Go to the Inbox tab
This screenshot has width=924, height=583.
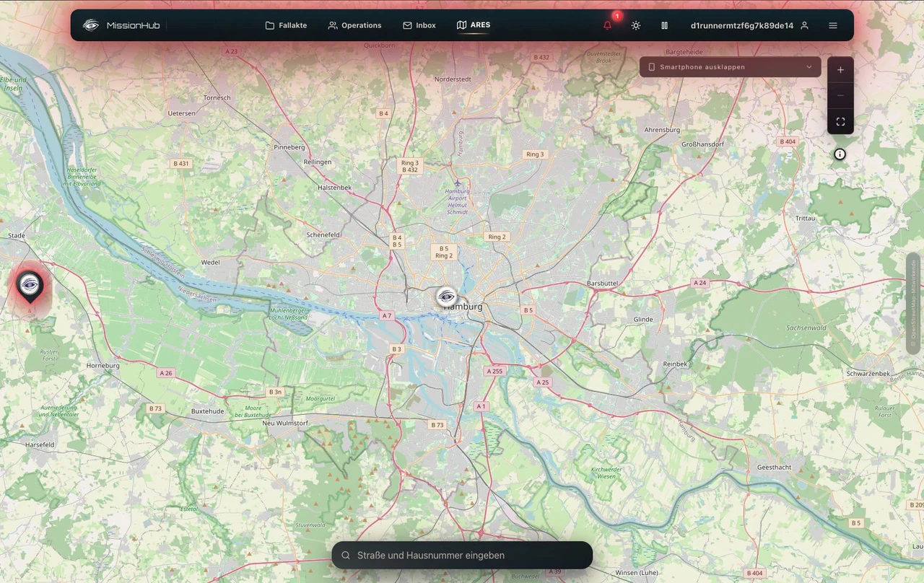click(419, 25)
